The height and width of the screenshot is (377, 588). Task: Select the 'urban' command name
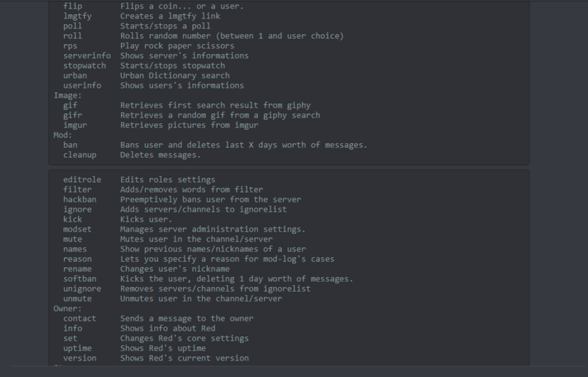pyautogui.click(x=75, y=76)
